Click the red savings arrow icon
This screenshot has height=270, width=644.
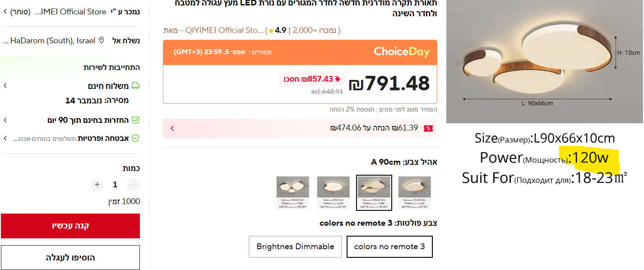coord(338,79)
